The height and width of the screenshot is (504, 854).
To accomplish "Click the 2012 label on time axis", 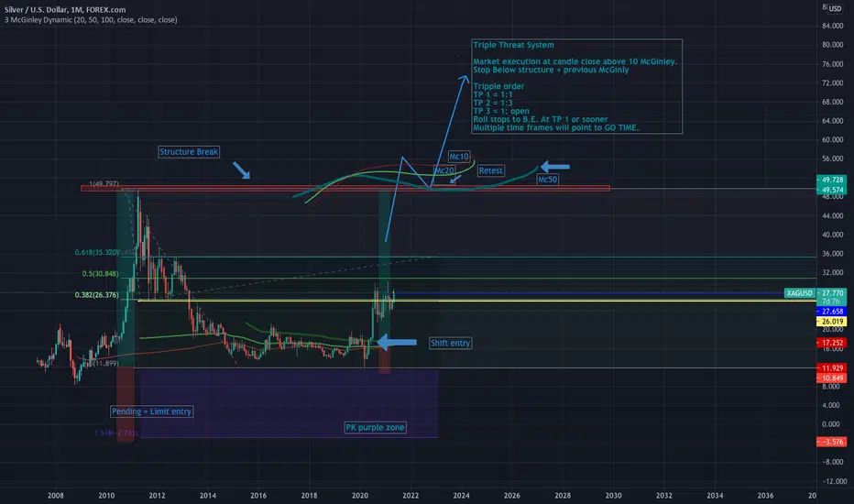I will pos(157,495).
